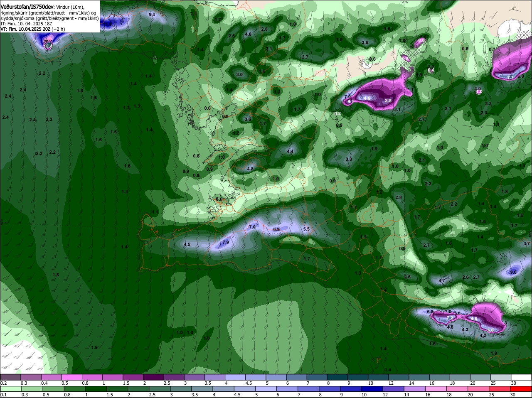Click the '4.3' precipitation value on the map

pos(465,330)
